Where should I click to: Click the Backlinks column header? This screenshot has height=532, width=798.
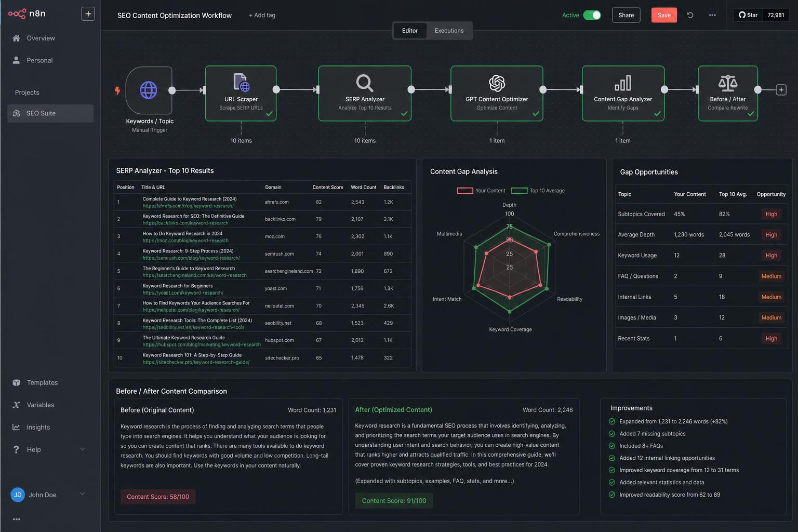[394, 187]
